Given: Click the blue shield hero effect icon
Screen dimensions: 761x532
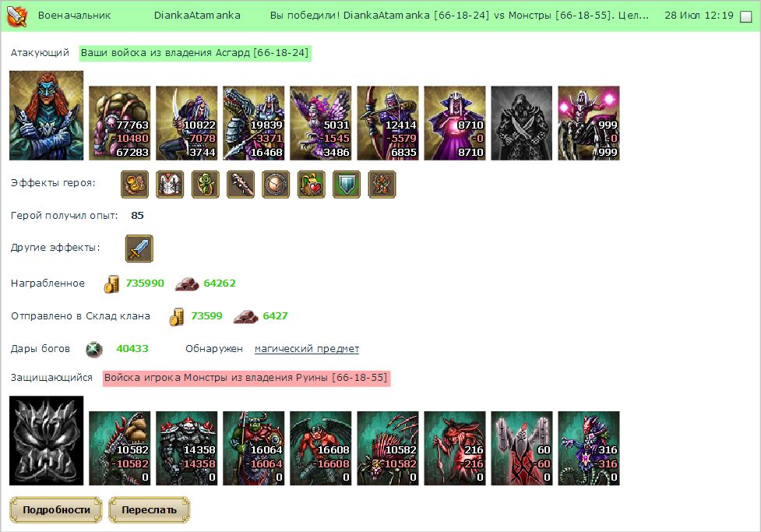Looking at the screenshot, I should point(347,185).
